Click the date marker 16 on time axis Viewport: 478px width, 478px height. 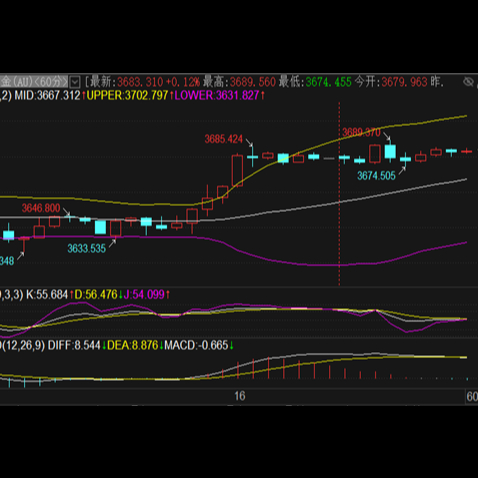(240, 396)
